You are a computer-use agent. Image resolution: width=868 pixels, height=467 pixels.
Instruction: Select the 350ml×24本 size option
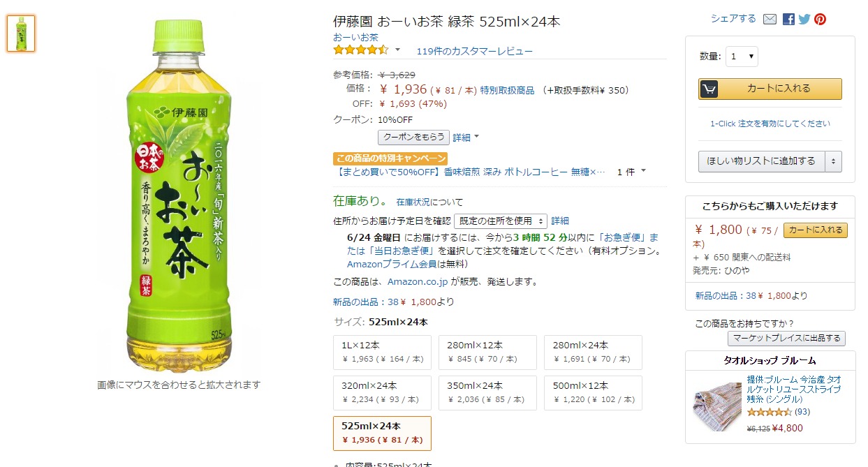pos(487,393)
